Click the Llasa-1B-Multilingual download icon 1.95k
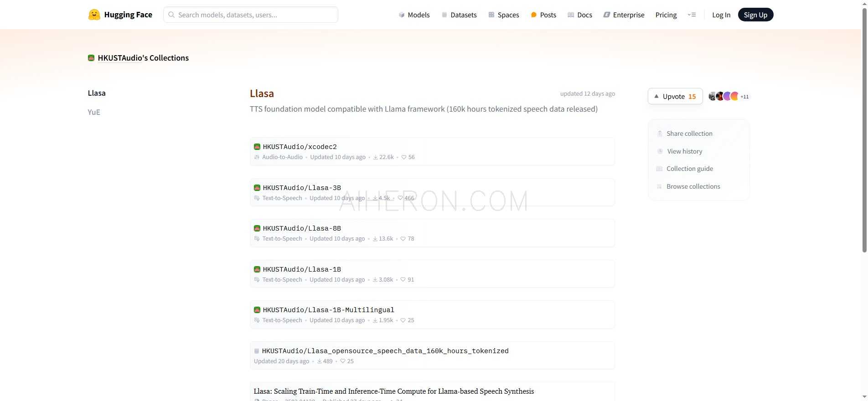 point(375,320)
